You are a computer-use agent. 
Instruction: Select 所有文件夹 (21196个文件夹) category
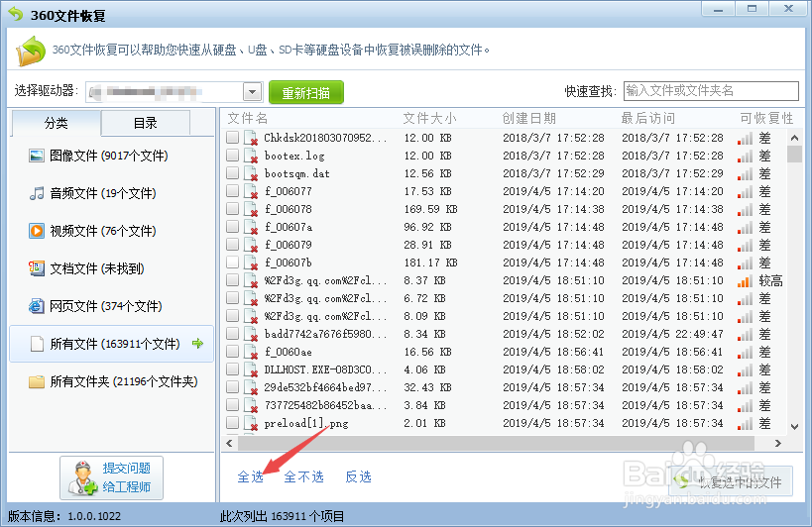(111, 381)
